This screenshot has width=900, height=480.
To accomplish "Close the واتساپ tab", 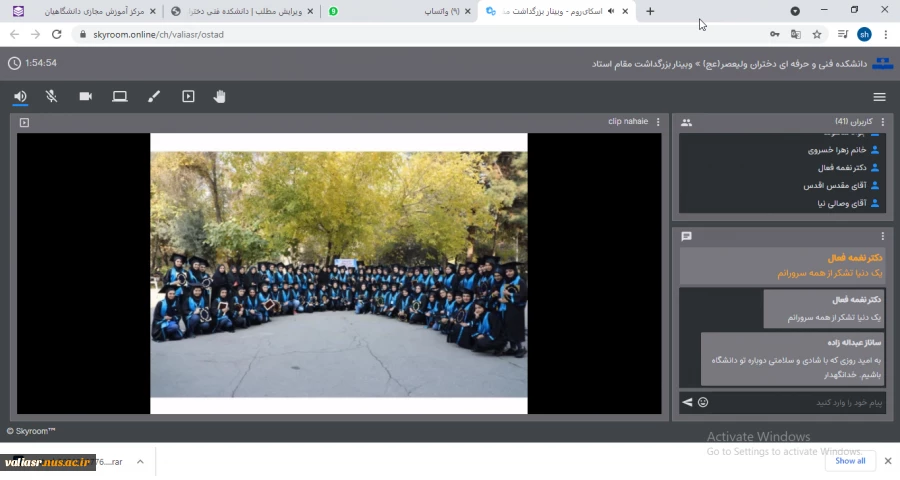I will coord(467,11).
